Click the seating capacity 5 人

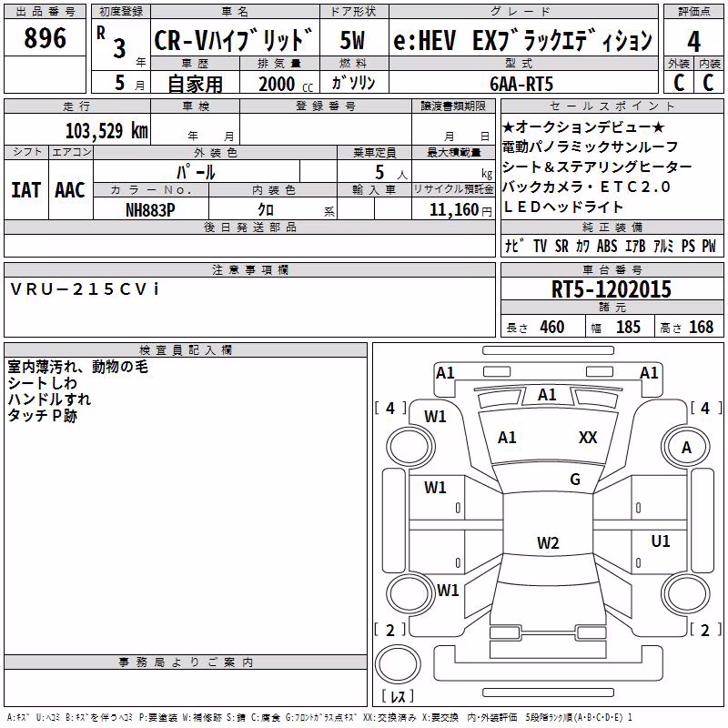click(391, 172)
